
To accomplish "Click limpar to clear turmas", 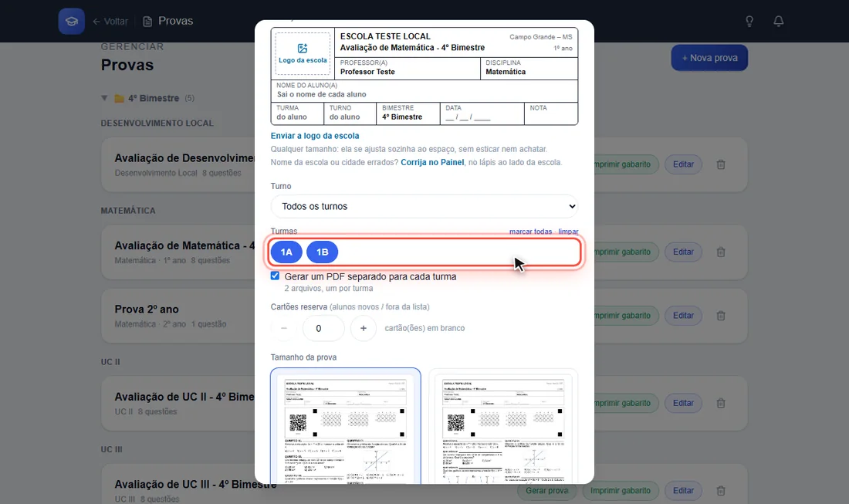I will [x=569, y=231].
